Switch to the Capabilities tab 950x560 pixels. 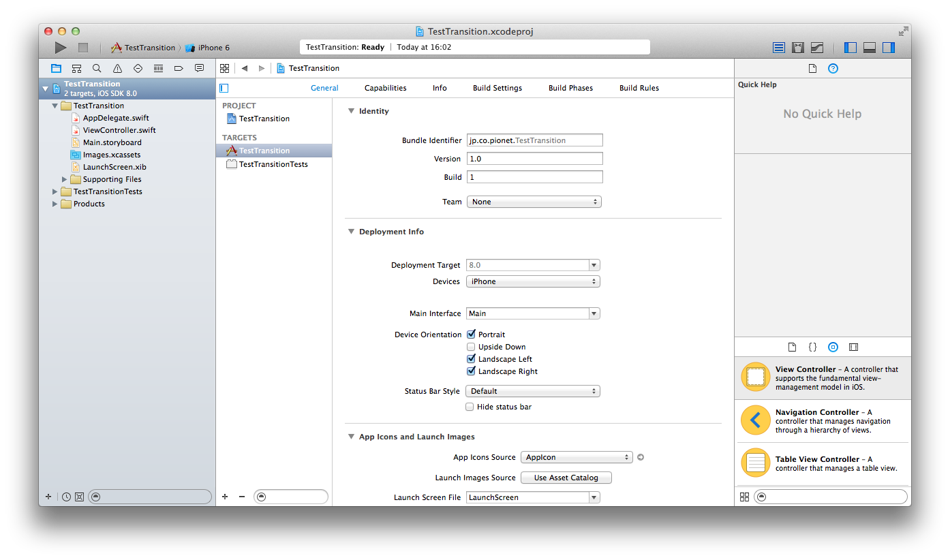pyautogui.click(x=386, y=88)
